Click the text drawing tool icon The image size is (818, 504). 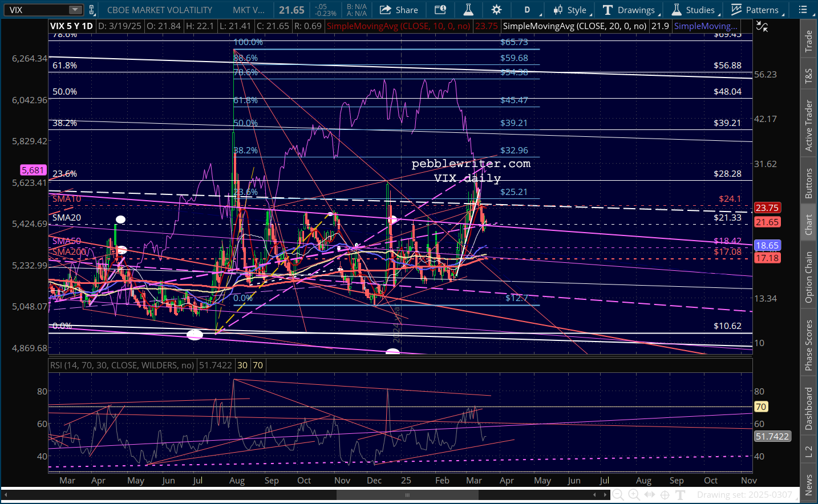(x=680, y=495)
